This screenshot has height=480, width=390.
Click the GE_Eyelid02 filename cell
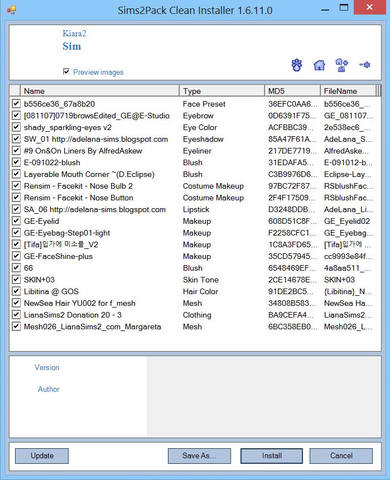(347, 221)
